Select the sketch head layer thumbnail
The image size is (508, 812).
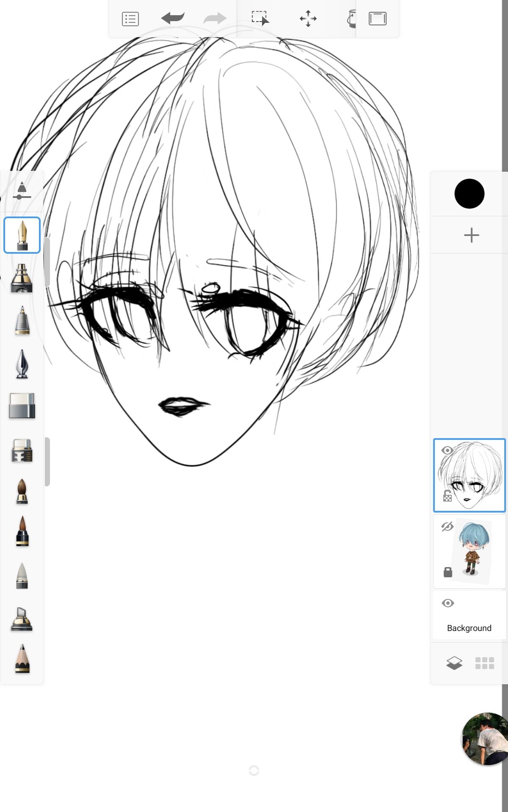[x=469, y=475]
